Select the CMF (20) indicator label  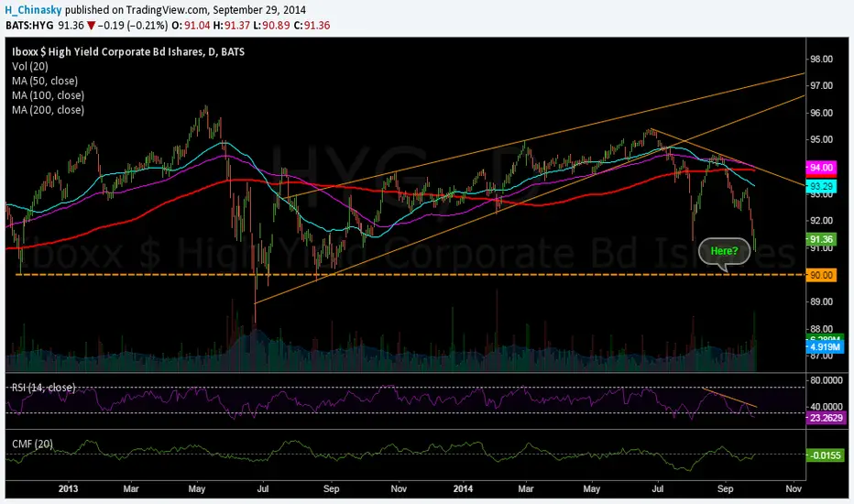pos(32,444)
